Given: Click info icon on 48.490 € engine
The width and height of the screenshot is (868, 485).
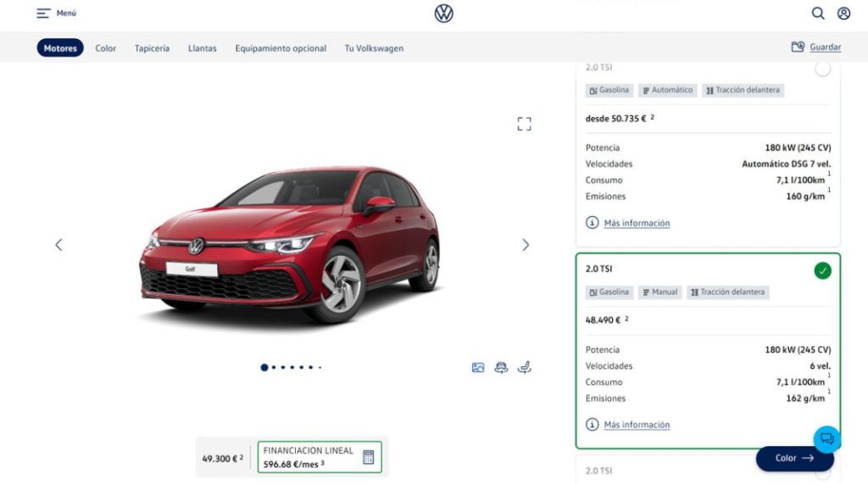Looking at the screenshot, I should pos(592,425).
